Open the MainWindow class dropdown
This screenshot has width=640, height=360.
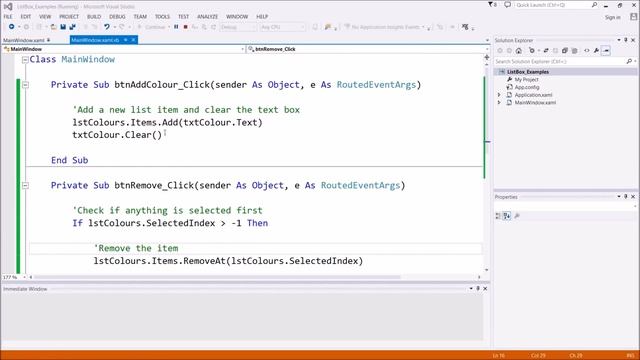[x=123, y=49]
